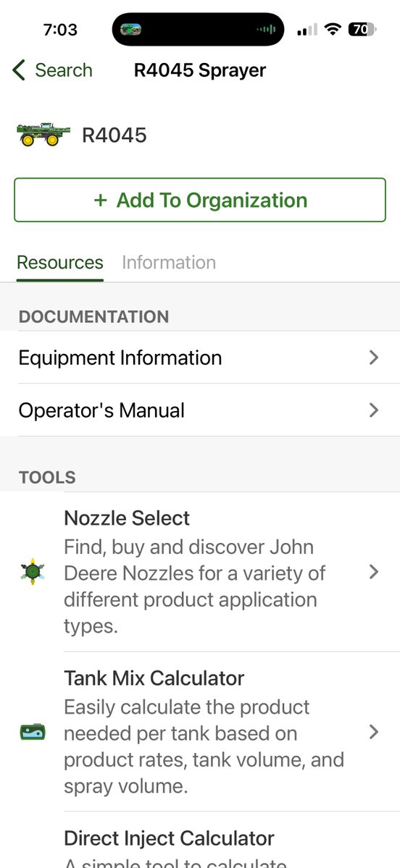The width and height of the screenshot is (400, 868).
Task: Open the Equipment Information chevron arrow
Action: coord(374,358)
